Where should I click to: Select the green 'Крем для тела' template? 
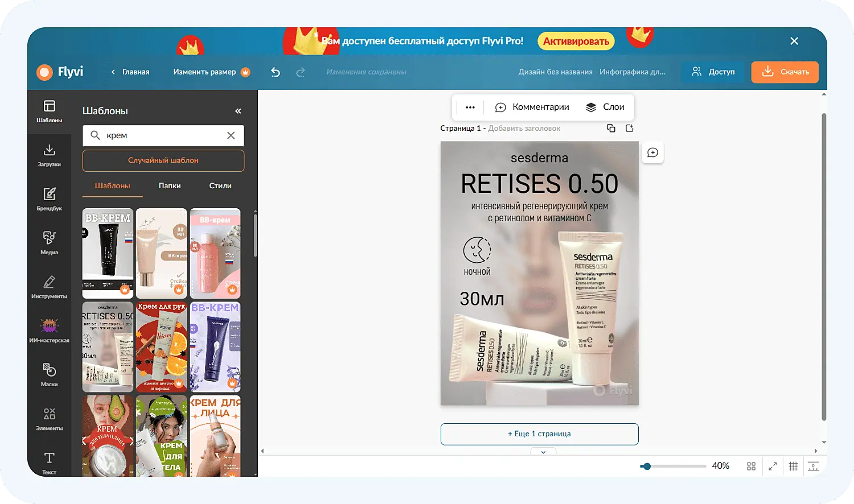(162, 436)
